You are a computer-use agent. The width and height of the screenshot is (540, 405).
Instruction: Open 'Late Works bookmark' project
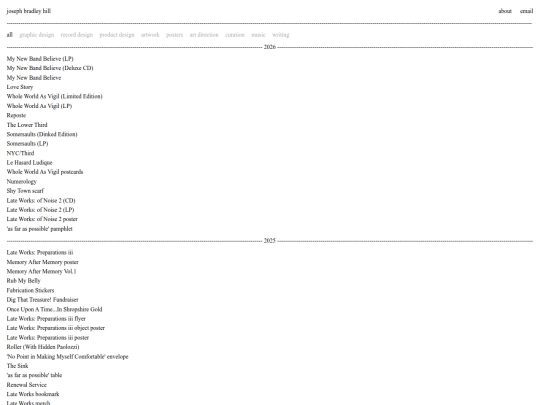(33, 394)
